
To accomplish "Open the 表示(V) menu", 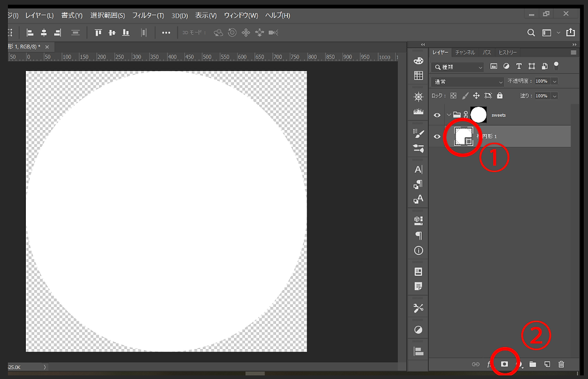I will click(x=206, y=16).
